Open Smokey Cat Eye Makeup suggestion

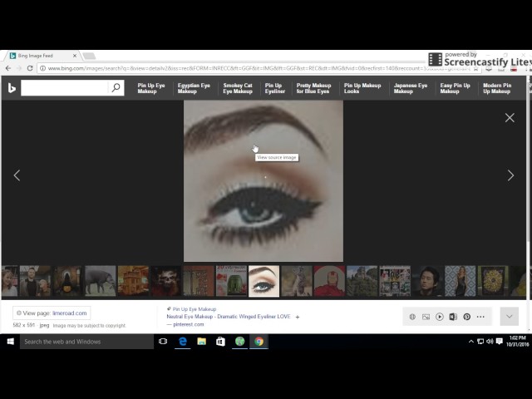(238, 88)
